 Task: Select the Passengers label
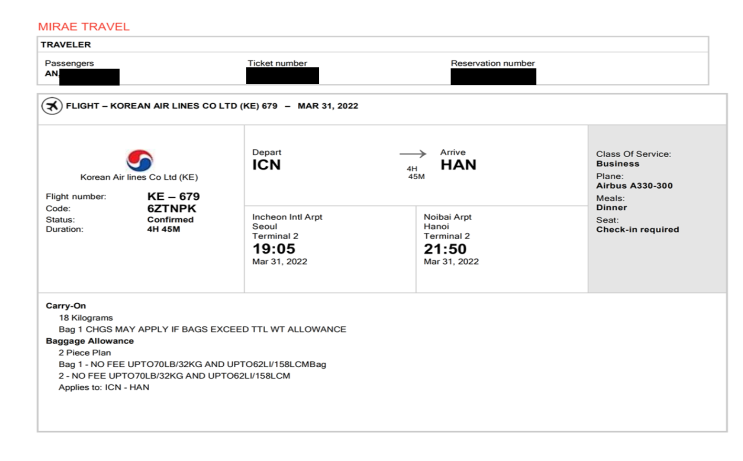69,63
